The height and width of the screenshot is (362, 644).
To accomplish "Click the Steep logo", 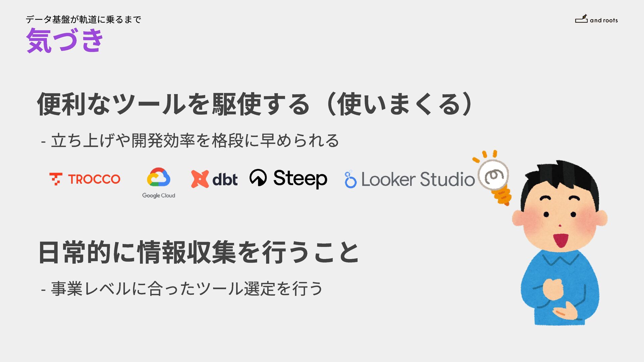I will click(288, 179).
